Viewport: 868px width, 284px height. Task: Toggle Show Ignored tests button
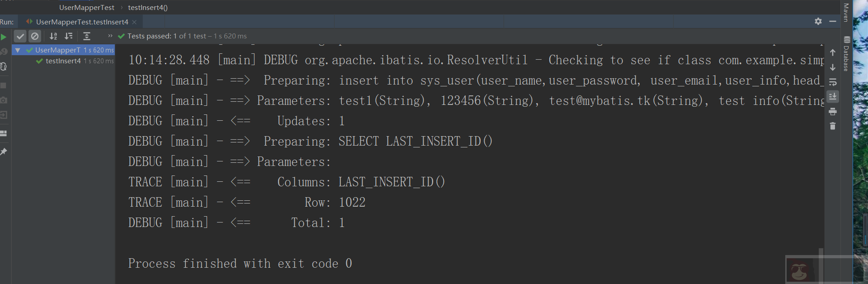point(35,36)
